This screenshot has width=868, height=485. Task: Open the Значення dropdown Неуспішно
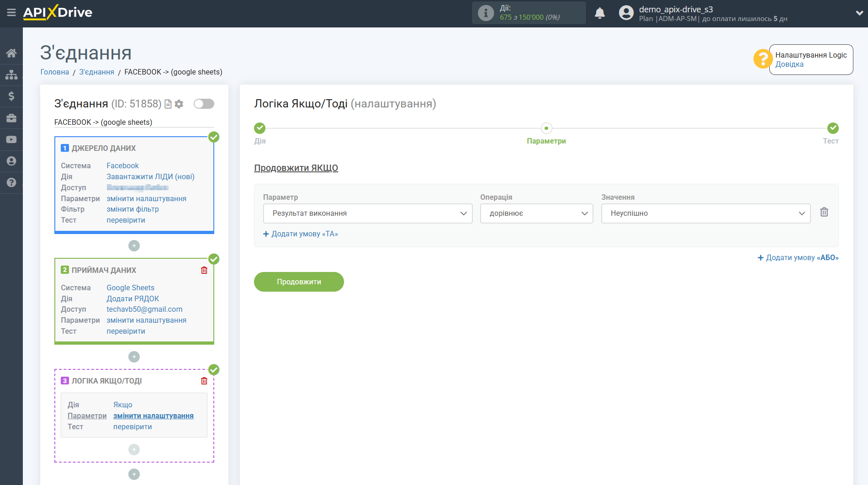click(x=706, y=213)
